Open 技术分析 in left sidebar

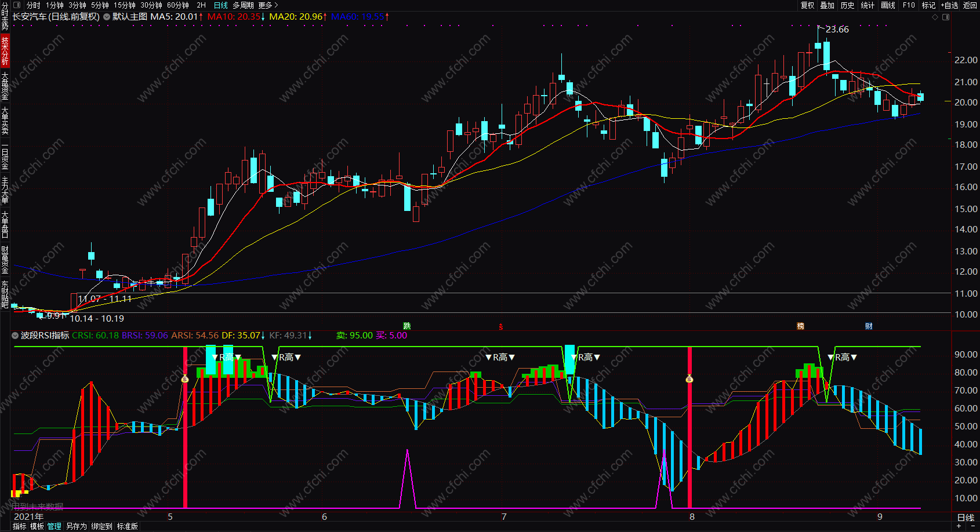coord(5,50)
